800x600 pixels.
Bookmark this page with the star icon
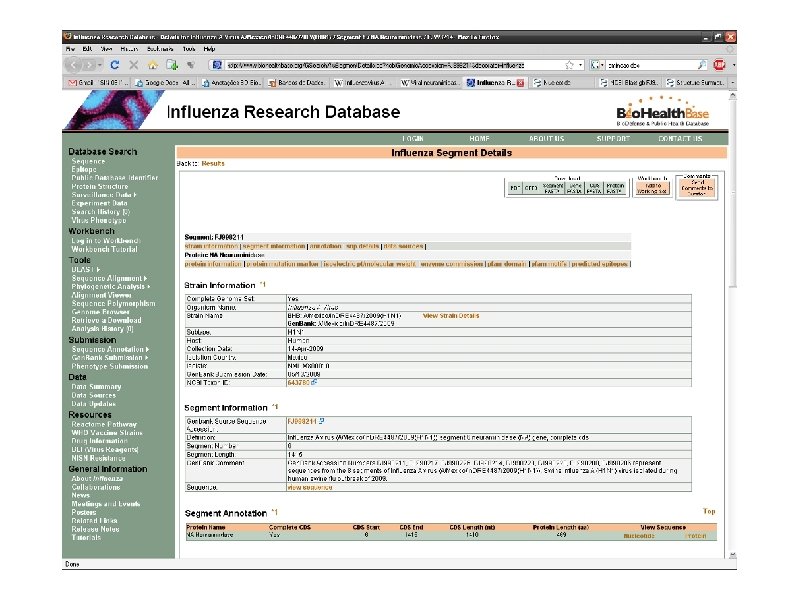click(x=569, y=65)
